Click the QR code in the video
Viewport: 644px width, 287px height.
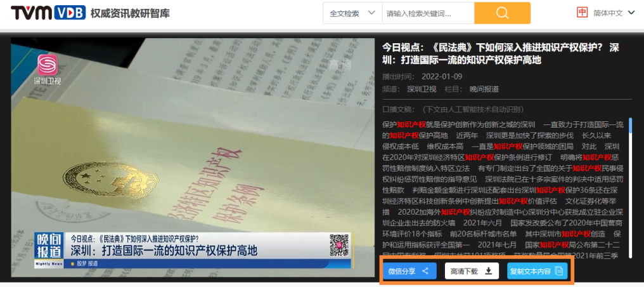point(339,245)
